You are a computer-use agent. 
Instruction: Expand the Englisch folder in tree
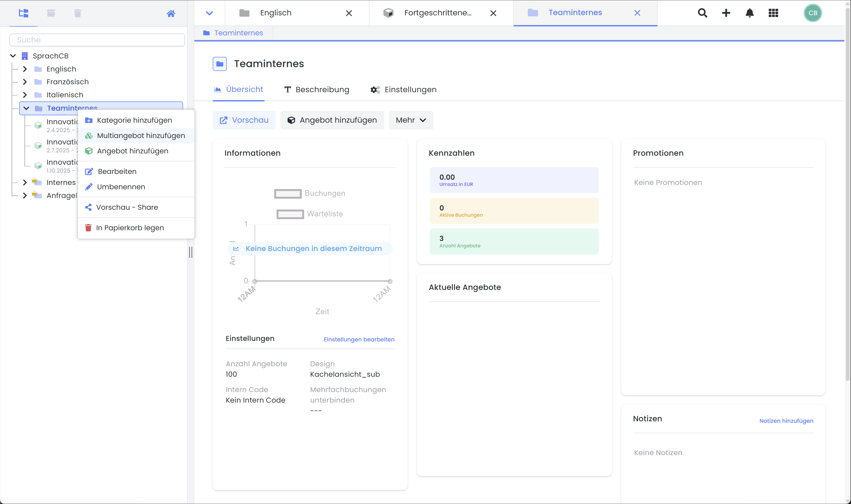coord(25,69)
